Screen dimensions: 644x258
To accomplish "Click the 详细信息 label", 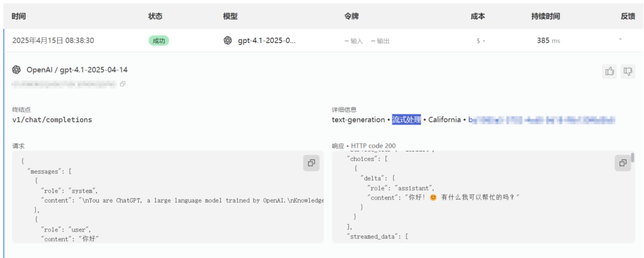I will pos(344,109).
